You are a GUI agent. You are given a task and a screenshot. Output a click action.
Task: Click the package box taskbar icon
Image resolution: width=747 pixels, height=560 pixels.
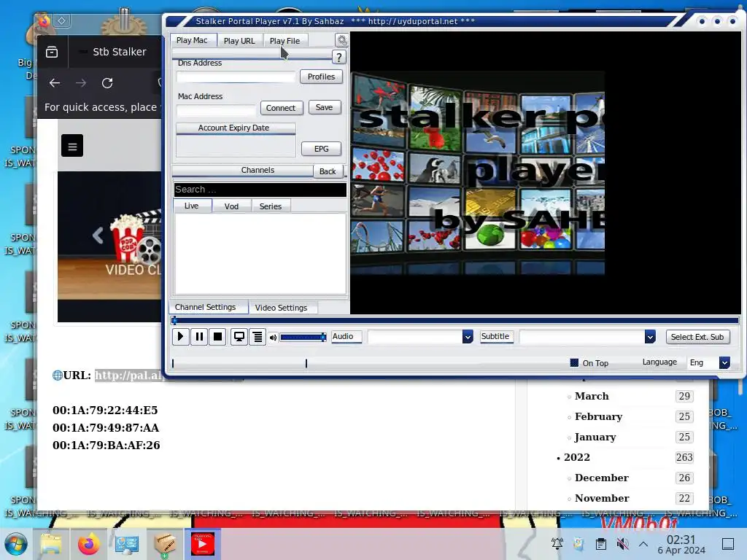(165, 544)
